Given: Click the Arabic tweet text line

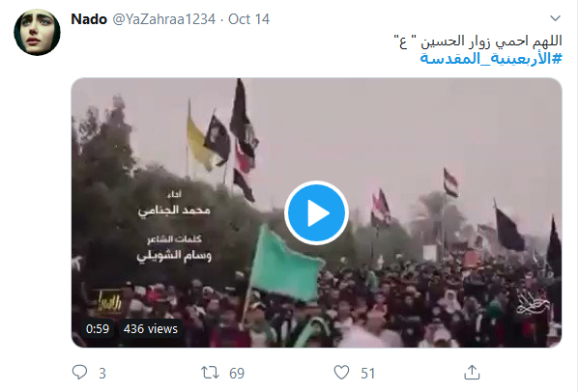Looking at the screenshot, I should coord(478,41).
